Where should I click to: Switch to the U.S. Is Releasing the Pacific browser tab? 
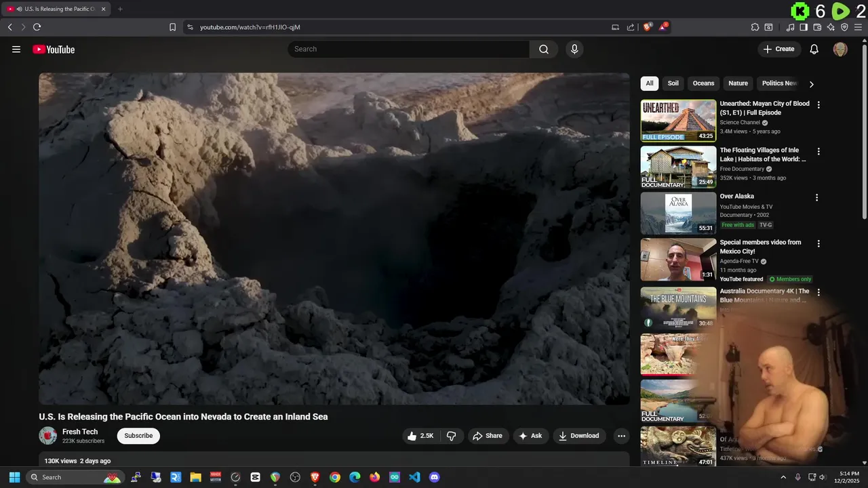56,9
